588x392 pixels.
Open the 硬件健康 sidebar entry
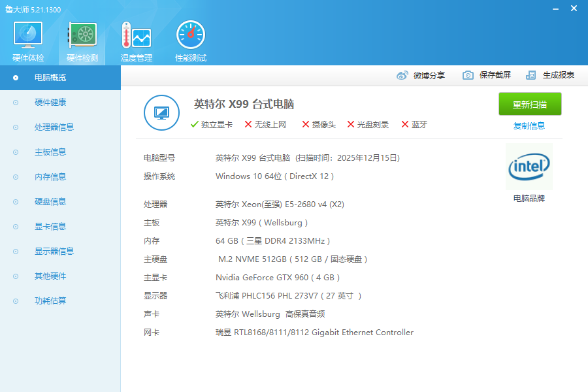click(51, 102)
